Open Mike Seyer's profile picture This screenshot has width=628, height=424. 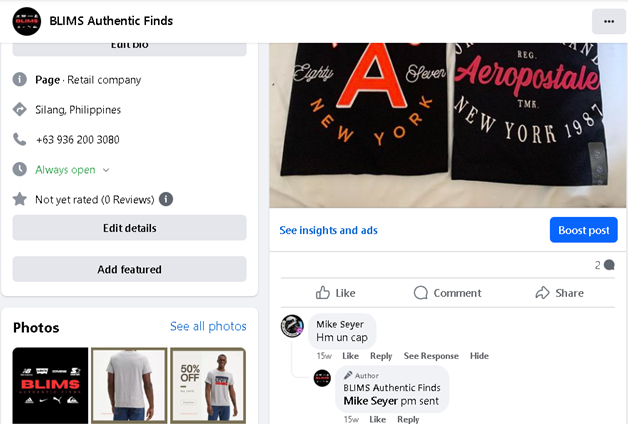[x=293, y=326]
